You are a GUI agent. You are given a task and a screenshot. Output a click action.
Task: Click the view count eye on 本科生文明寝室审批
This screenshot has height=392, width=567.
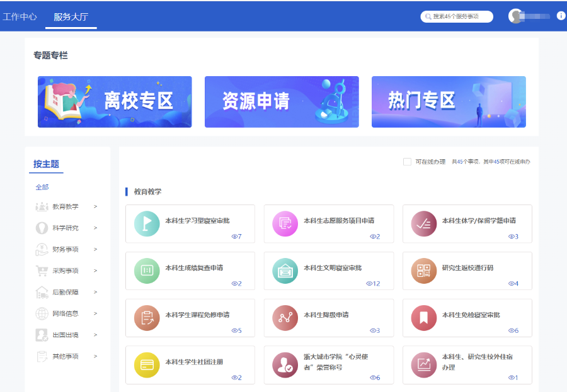point(369,284)
